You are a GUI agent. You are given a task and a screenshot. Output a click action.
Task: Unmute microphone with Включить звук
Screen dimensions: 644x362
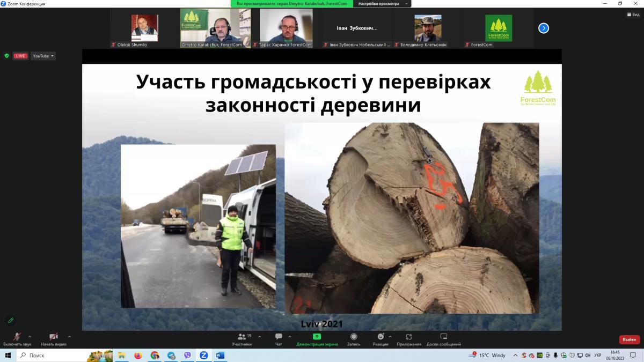coord(17,339)
